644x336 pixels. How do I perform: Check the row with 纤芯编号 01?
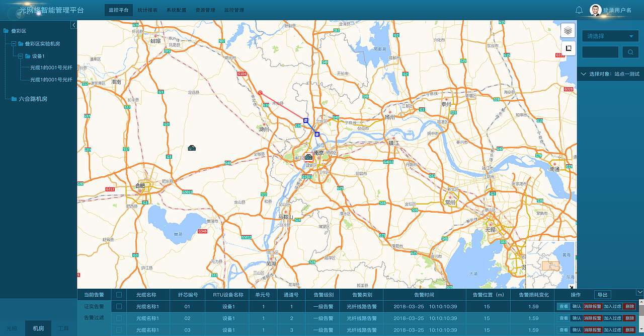click(x=119, y=306)
